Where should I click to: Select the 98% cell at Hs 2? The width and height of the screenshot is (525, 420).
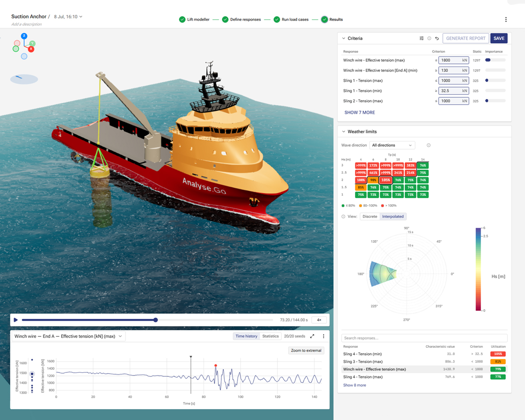coord(373,180)
